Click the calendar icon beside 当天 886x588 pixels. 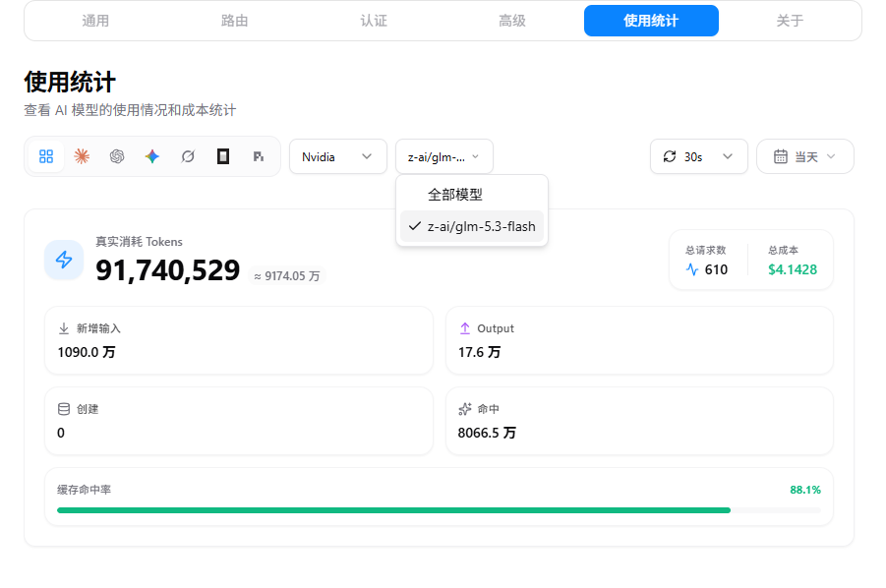(x=781, y=156)
